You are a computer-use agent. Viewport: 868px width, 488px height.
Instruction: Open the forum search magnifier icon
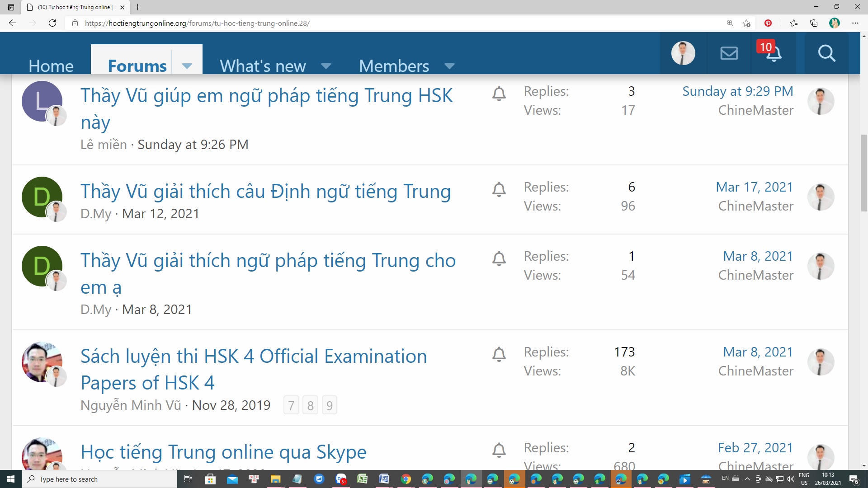click(x=826, y=53)
